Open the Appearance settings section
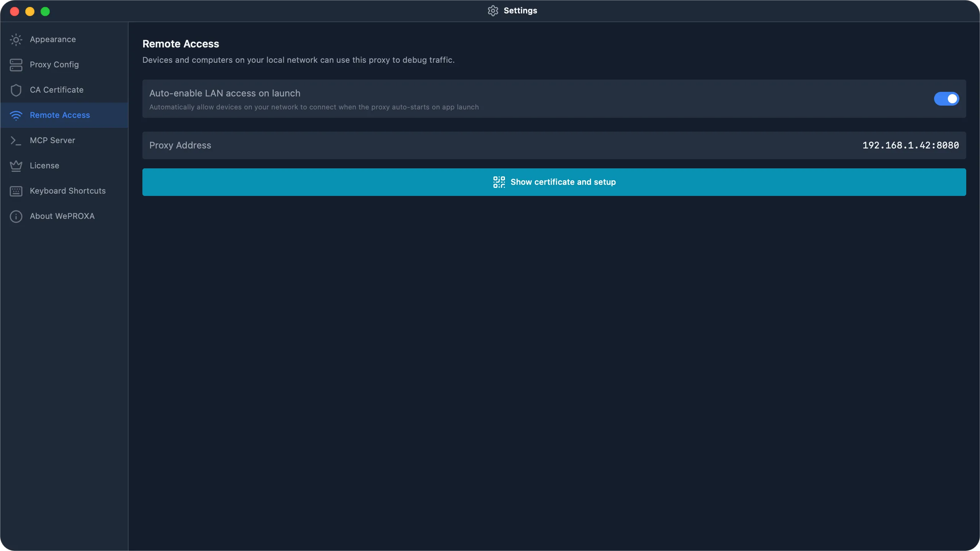Image resolution: width=980 pixels, height=551 pixels. [x=64, y=39]
